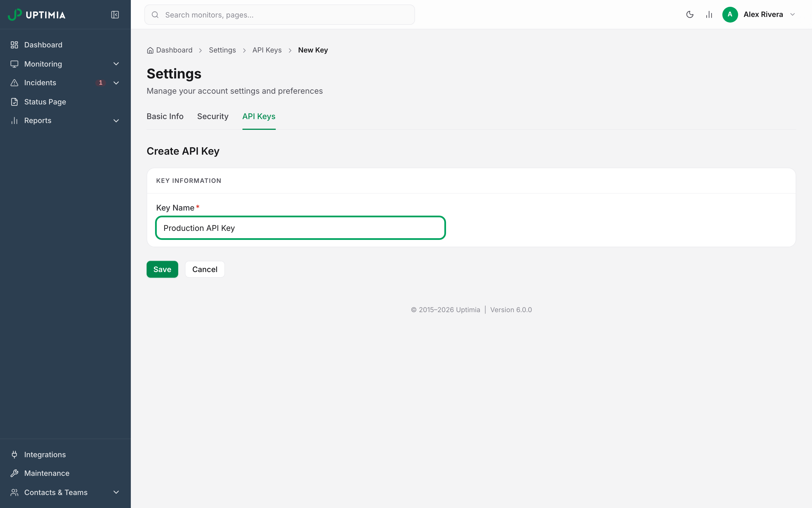The image size is (812, 508).
Task: Open the Alex Rivera user dropdown chevron
Action: [x=793, y=14]
